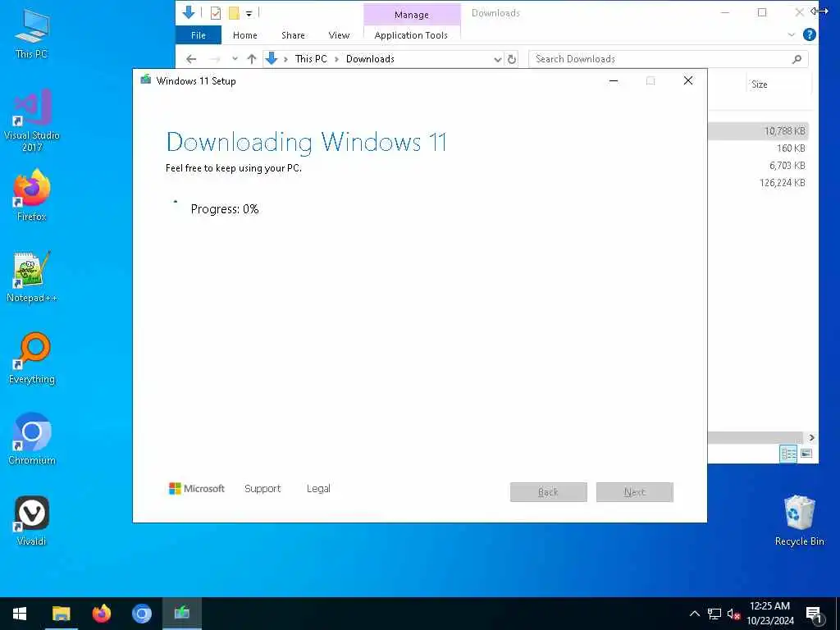Maximize the Downloads Explorer window
Screen dimensions: 840x630
coord(762,12)
